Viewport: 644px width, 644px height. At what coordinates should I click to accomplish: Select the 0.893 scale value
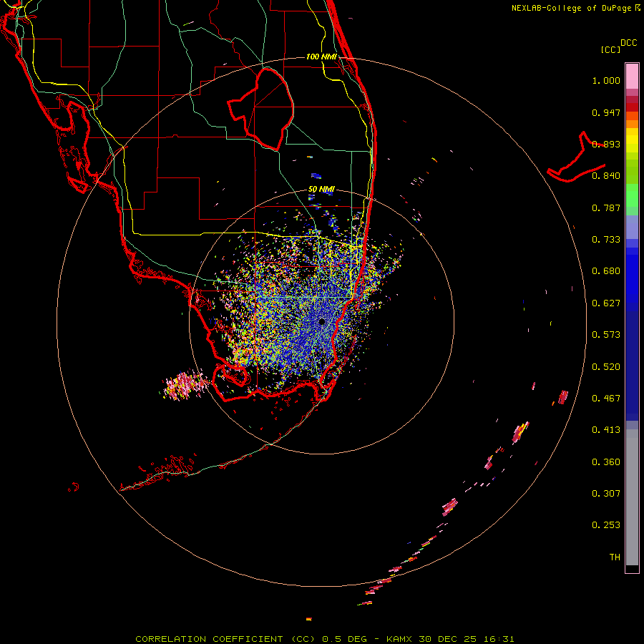pyautogui.click(x=606, y=144)
